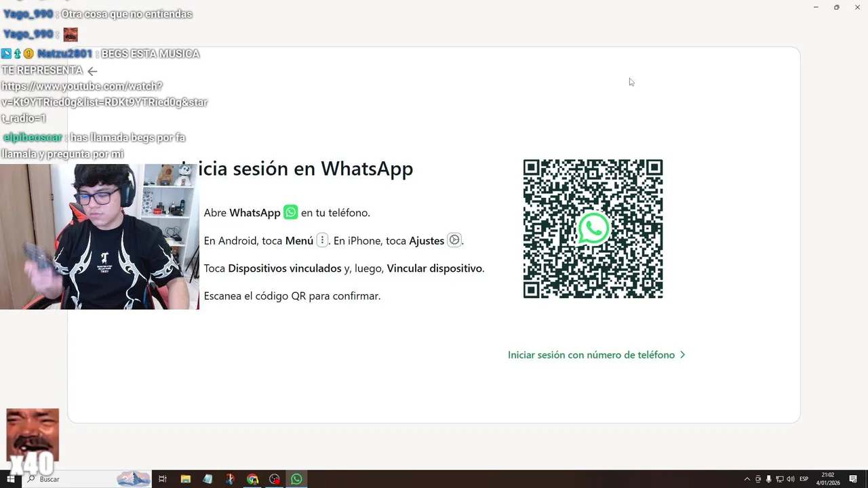Open the mountain search highlight image
This screenshot has width=868, height=488.
[x=133, y=479]
